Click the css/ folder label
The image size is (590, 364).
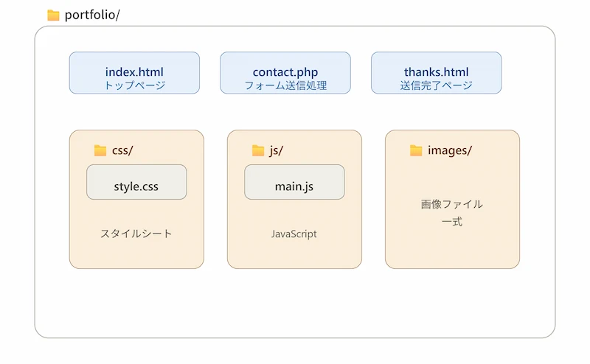pos(122,150)
